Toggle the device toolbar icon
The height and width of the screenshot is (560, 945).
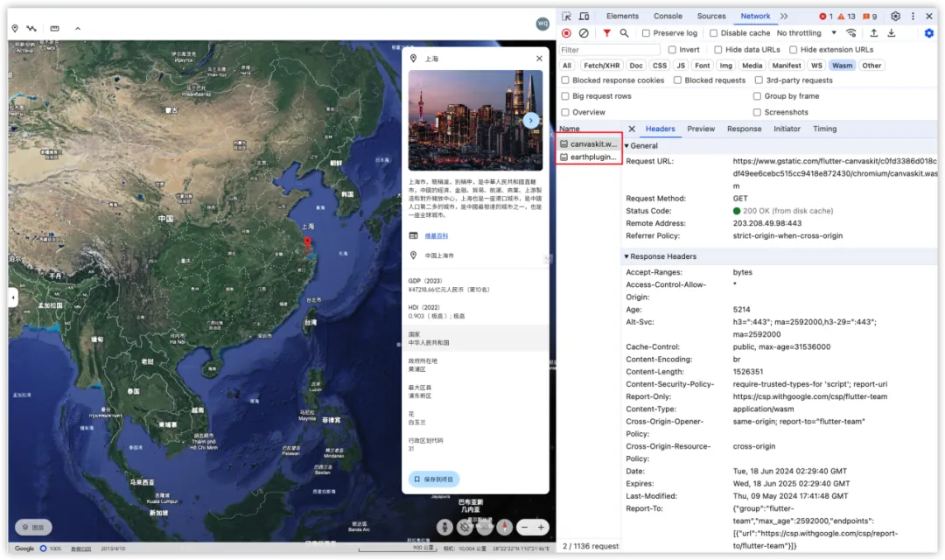[584, 16]
